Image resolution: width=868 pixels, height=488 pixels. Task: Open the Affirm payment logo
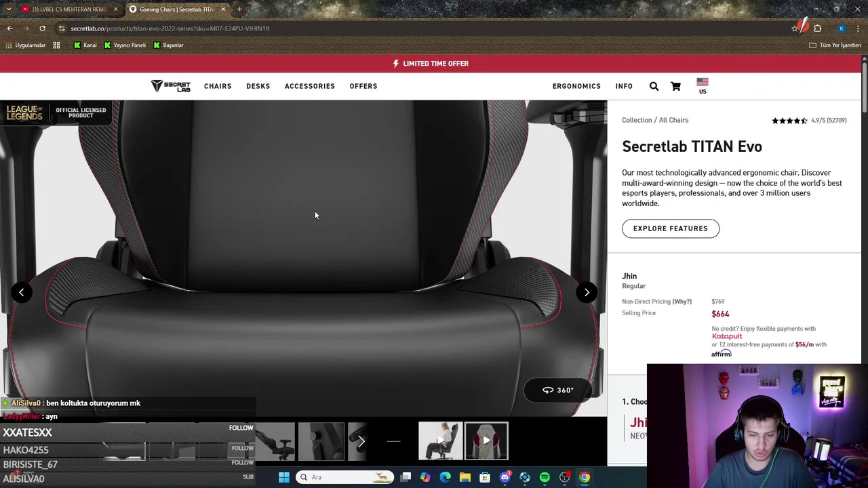pos(722,353)
